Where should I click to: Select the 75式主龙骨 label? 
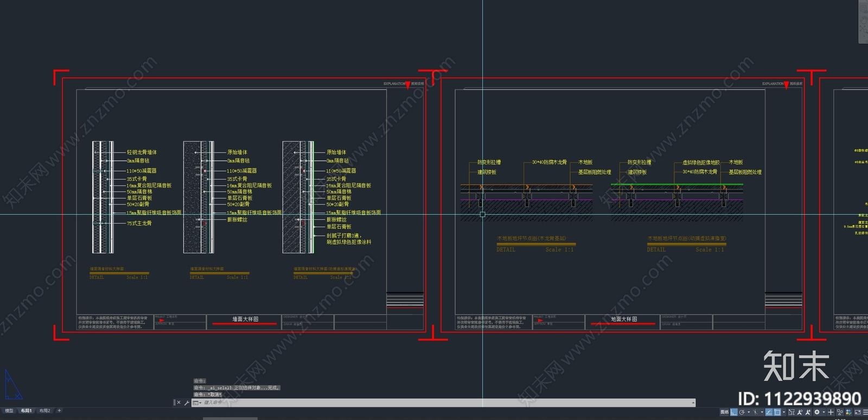click(x=139, y=223)
